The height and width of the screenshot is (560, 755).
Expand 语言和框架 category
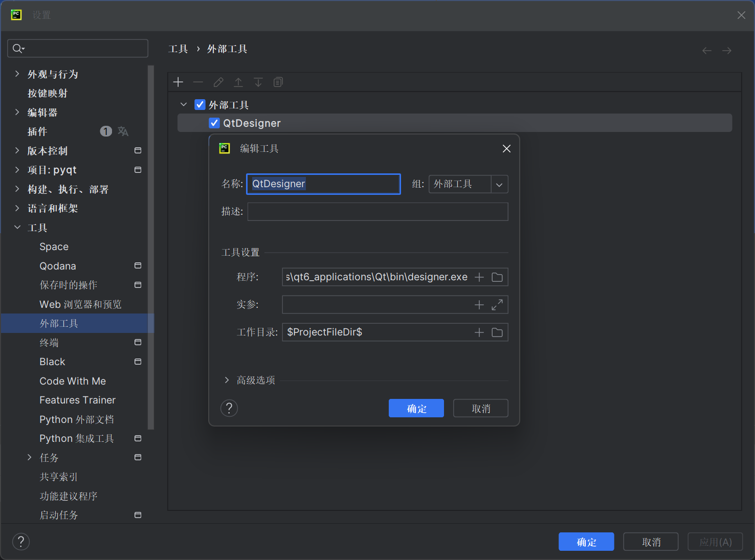coord(17,208)
